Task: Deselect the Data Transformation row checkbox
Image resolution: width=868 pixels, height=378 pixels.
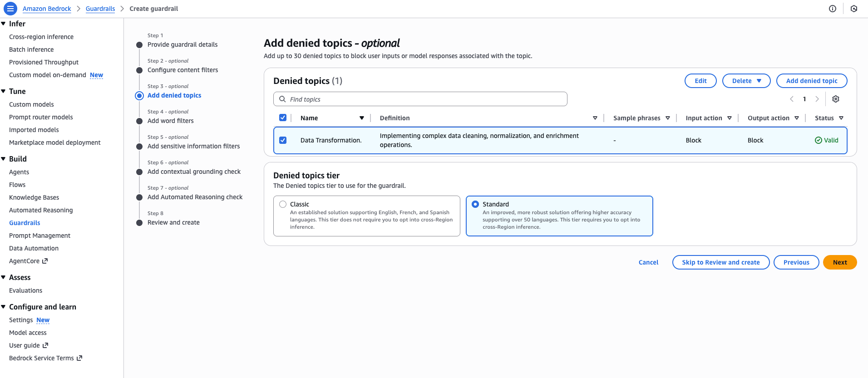Action: click(283, 140)
